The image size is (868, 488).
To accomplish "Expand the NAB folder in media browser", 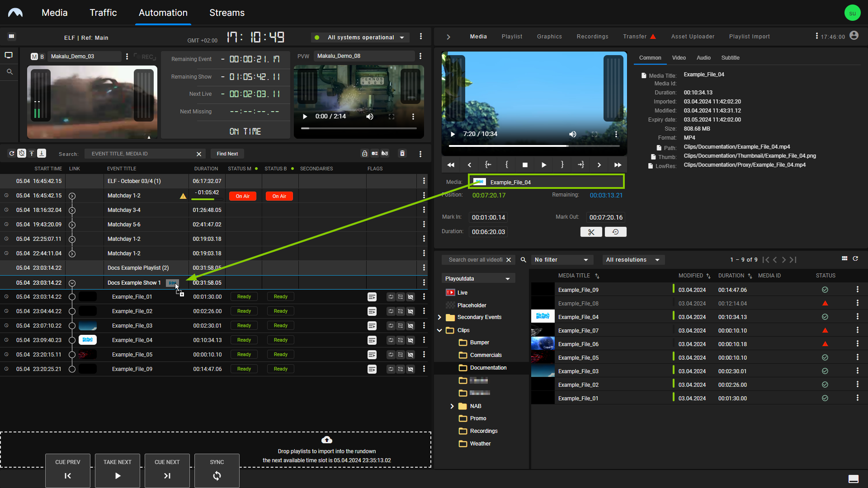I will pyautogui.click(x=452, y=406).
